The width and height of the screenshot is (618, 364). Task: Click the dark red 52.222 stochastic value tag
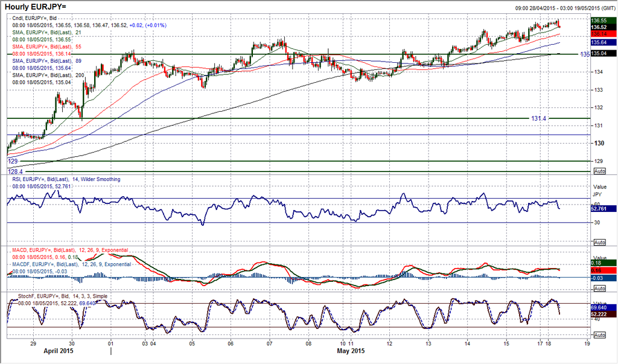[x=603, y=315]
